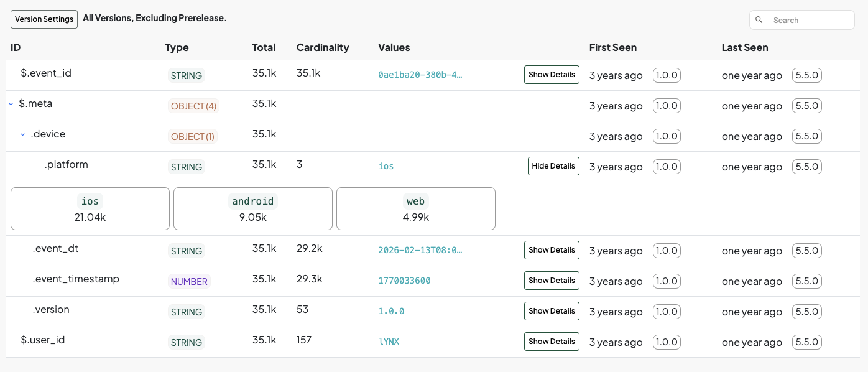This screenshot has height=372, width=868.
Task: Click the search magnifier icon
Action: (x=759, y=19)
